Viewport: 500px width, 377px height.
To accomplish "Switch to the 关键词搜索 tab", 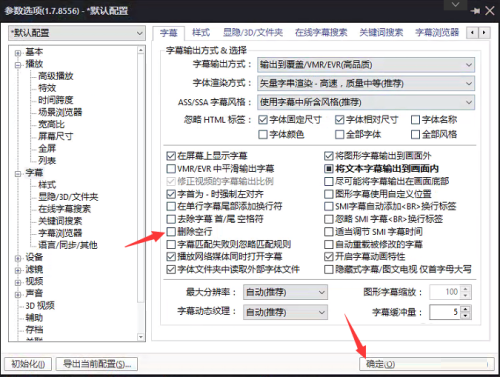I will coord(381,33).
